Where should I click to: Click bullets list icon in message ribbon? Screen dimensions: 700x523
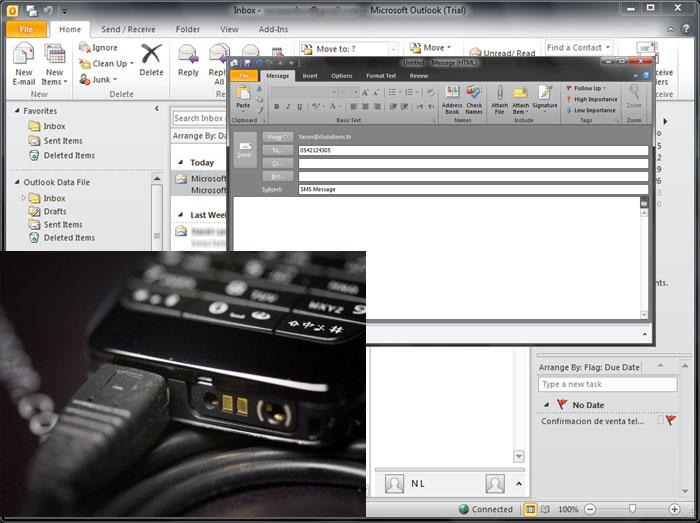392,92
